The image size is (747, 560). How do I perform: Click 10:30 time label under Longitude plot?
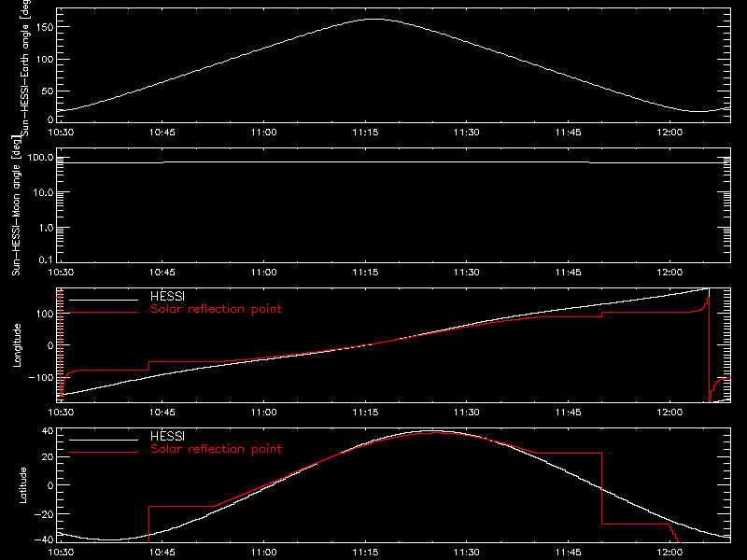click(61, 413)
